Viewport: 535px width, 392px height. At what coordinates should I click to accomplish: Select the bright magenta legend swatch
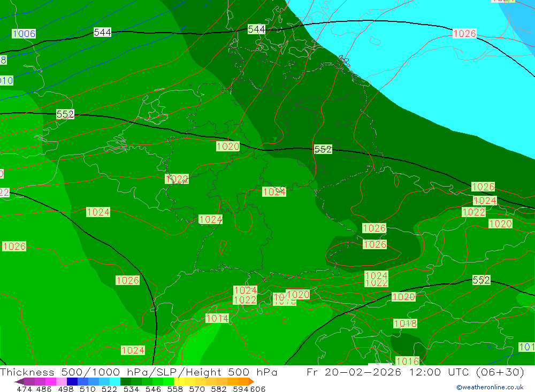(50, 381)
